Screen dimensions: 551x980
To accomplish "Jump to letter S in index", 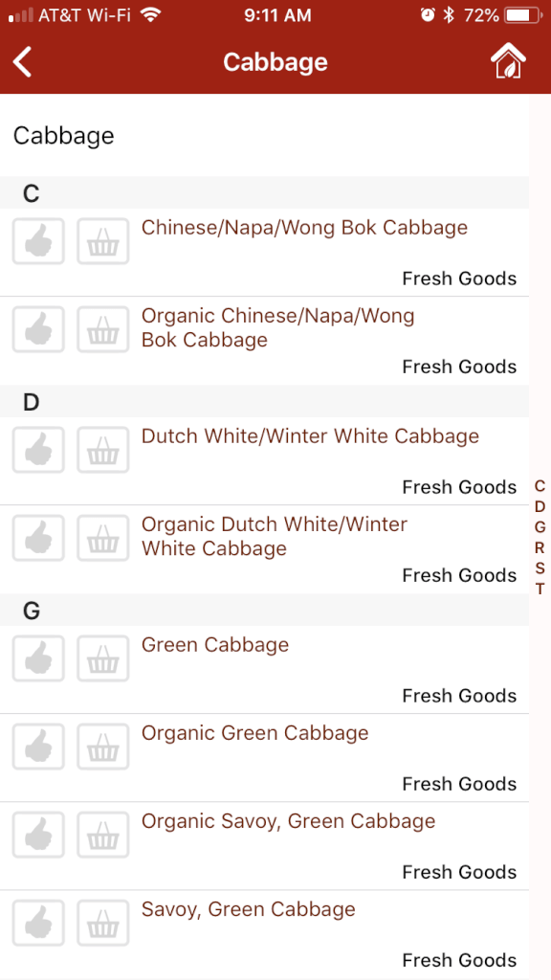I will click(x=540, y=568).
